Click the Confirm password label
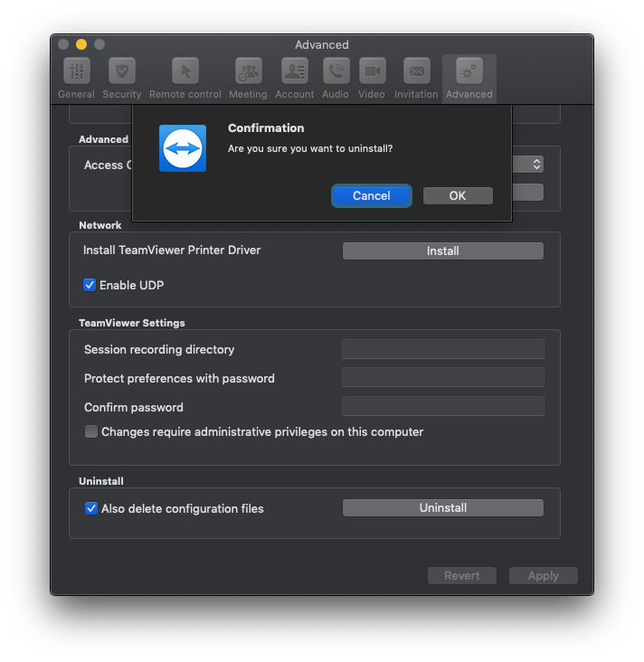 coord(134,407)
